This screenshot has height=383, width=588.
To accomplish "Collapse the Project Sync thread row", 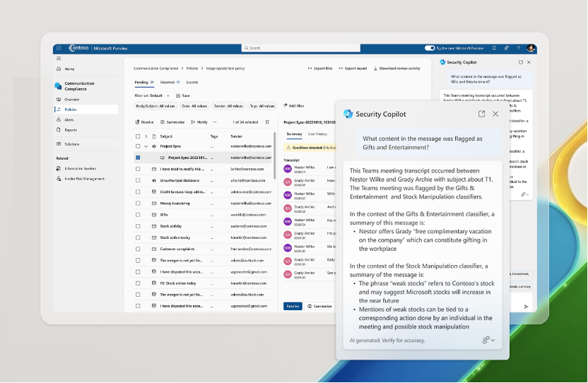I will pos(146,146).
